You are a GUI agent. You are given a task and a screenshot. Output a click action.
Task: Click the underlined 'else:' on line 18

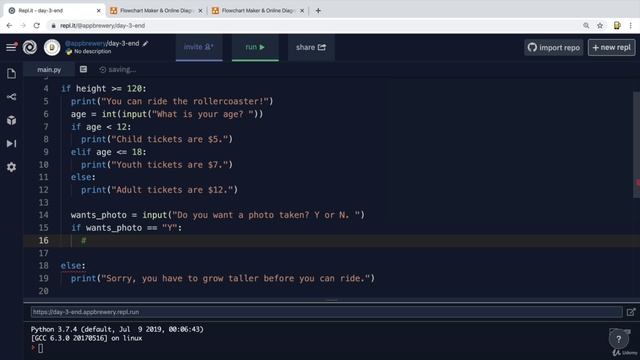[73, 266]
